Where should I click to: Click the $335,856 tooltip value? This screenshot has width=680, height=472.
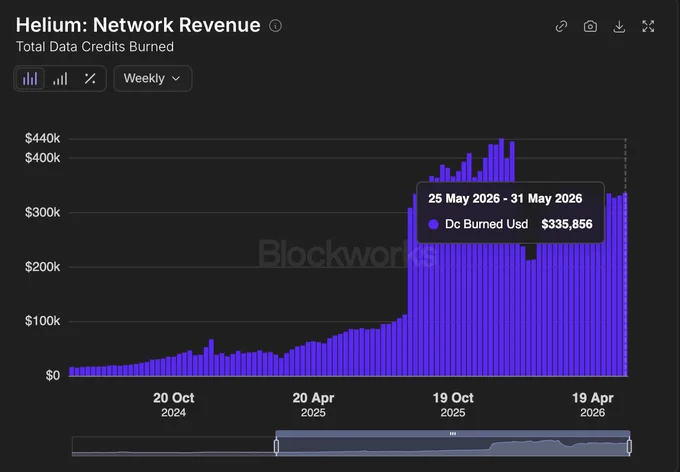pos(566,224)
